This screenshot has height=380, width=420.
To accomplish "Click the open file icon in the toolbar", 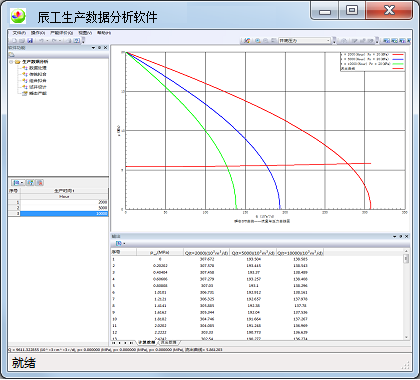I will pos(22,41).
